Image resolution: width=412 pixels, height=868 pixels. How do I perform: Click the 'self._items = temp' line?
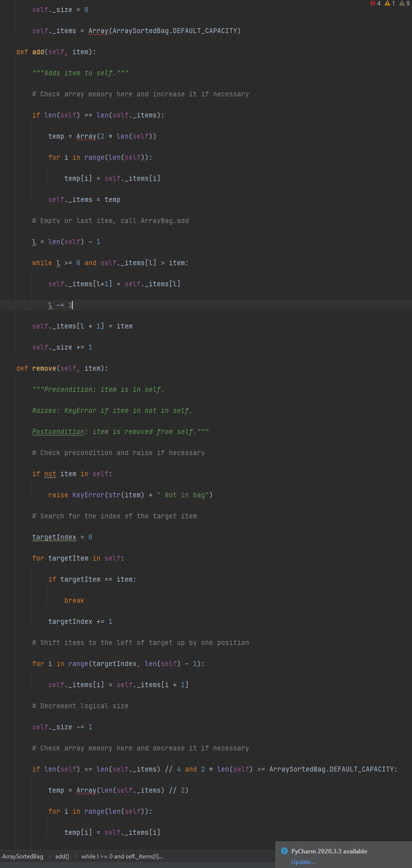[84, 199]
